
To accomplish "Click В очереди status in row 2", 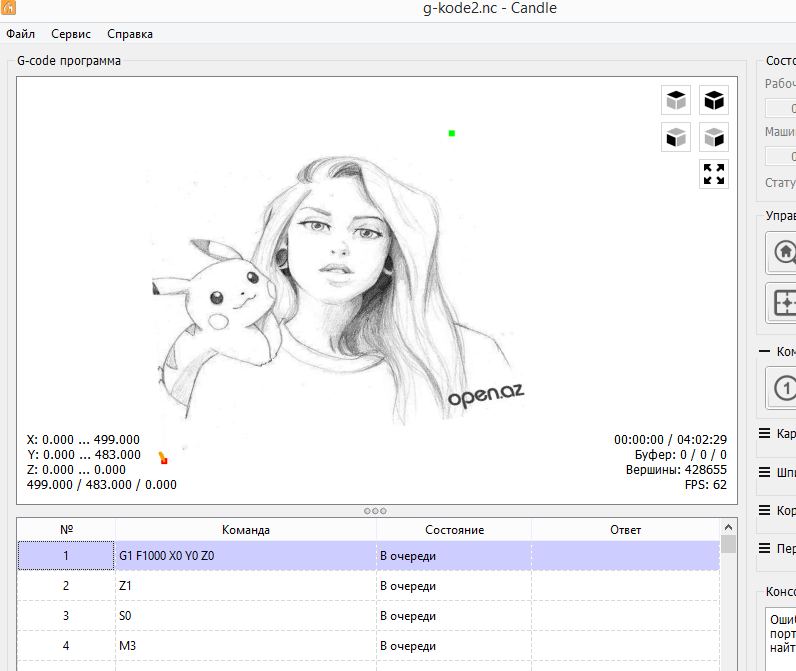I will point(454,586).
